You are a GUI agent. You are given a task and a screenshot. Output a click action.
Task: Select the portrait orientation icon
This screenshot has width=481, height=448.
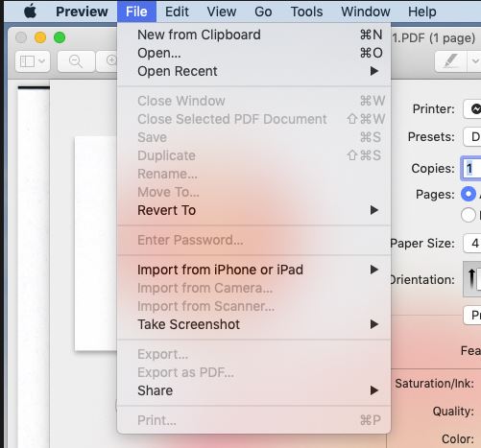(x=472, y=279)
